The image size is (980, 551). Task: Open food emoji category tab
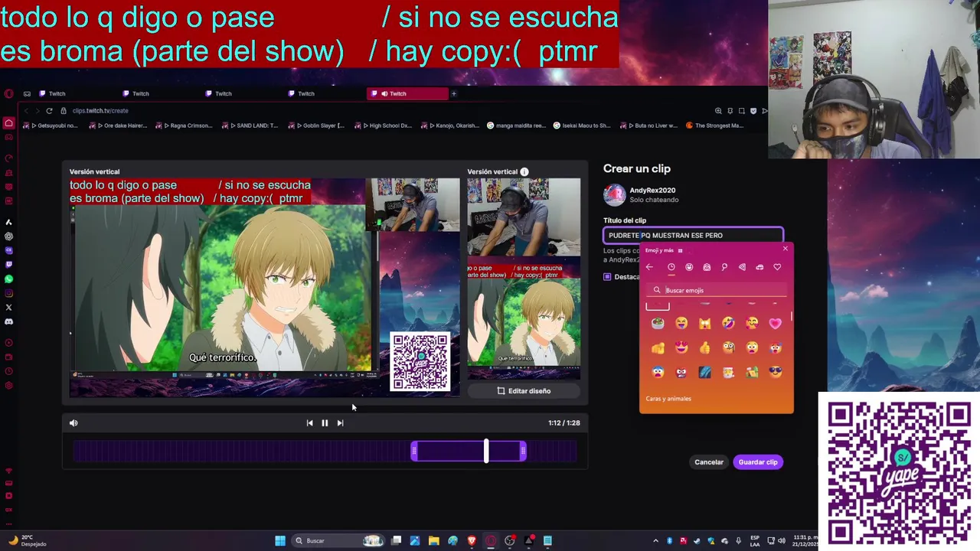pos(742,267)
